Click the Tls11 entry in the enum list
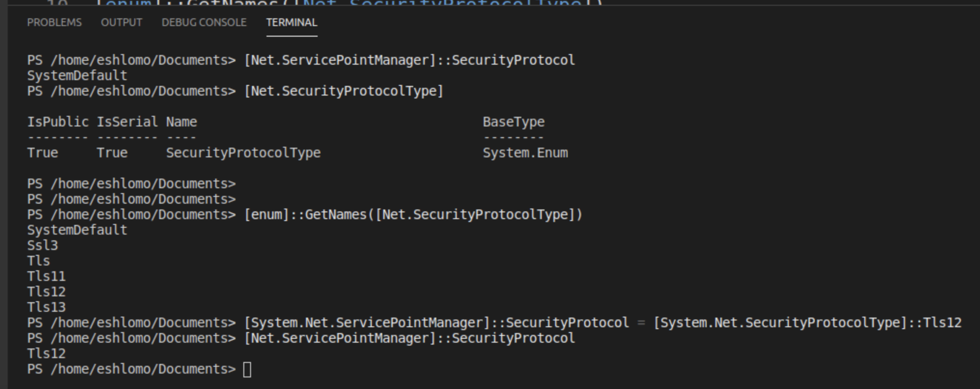This screenshot has width=980, height=389. [x=46, y=277]
